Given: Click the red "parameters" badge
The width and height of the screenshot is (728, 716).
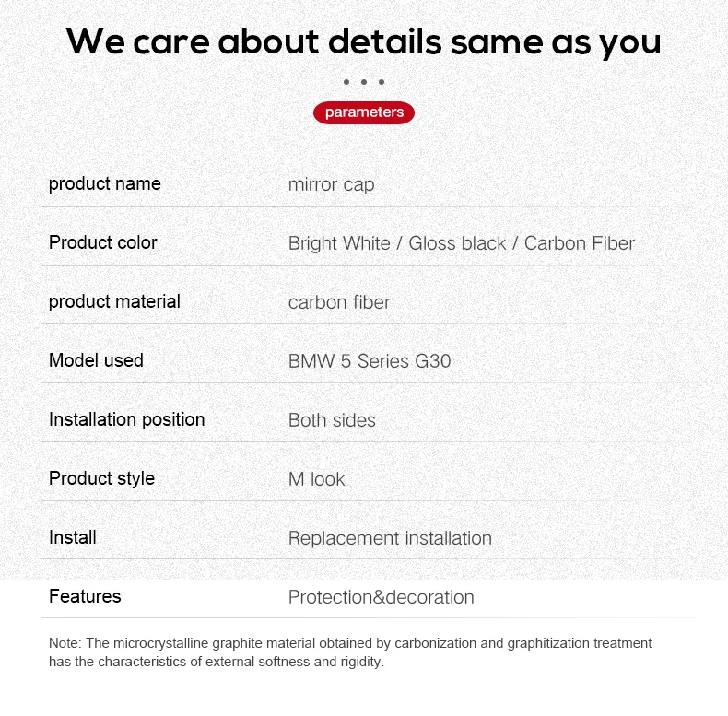Looking at the screenshot, I should [364, 112].
